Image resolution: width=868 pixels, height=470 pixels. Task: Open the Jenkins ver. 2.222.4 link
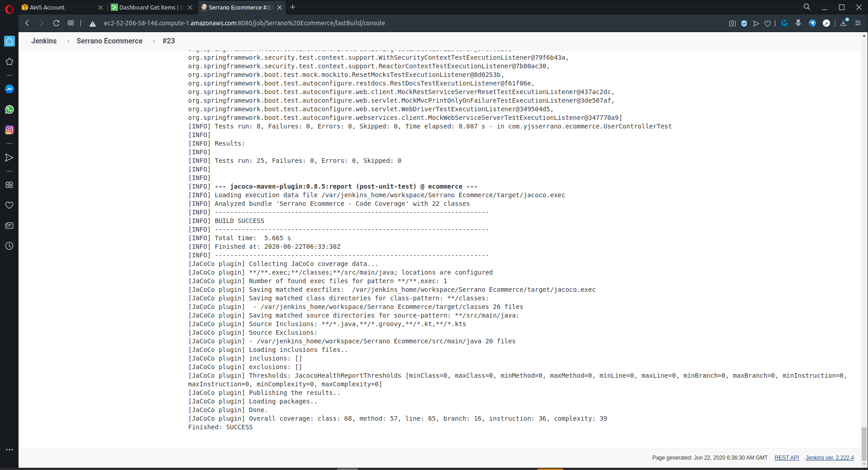(830, 458)
